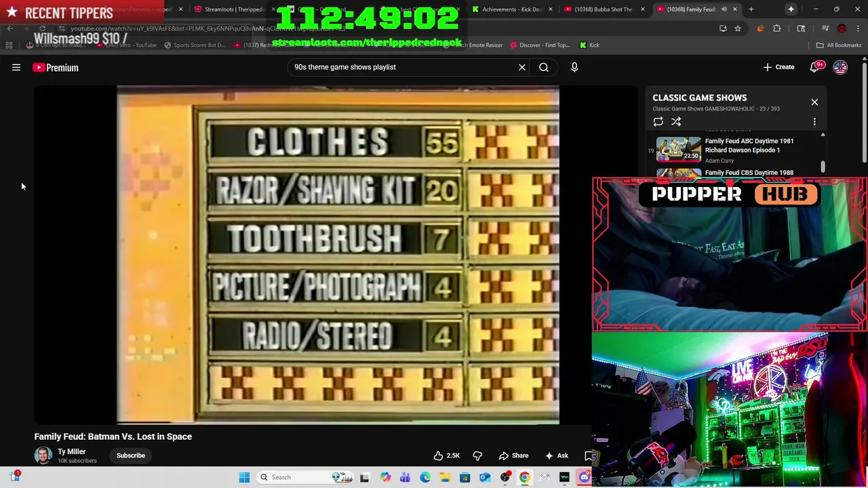This screenshot has width=868, height=488.
Task: Open Microsoft Teams taskbar icon
Action: tap(405, 477)
